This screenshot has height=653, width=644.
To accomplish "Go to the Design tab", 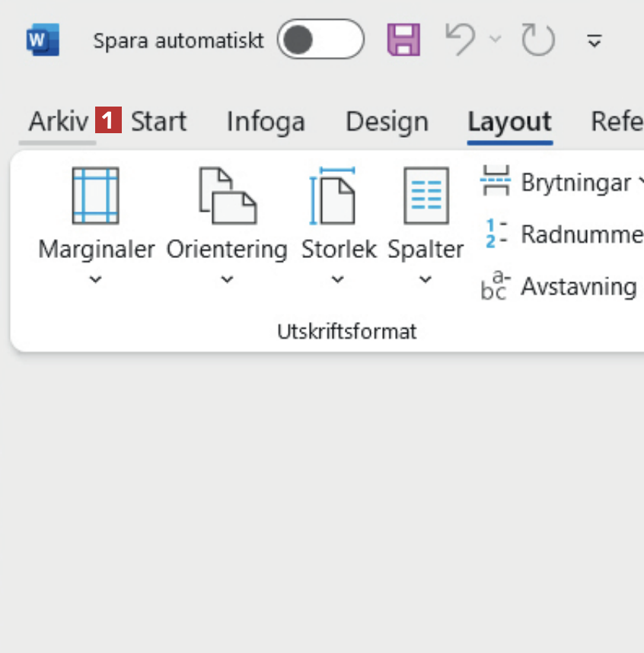I will pos(387,122).
